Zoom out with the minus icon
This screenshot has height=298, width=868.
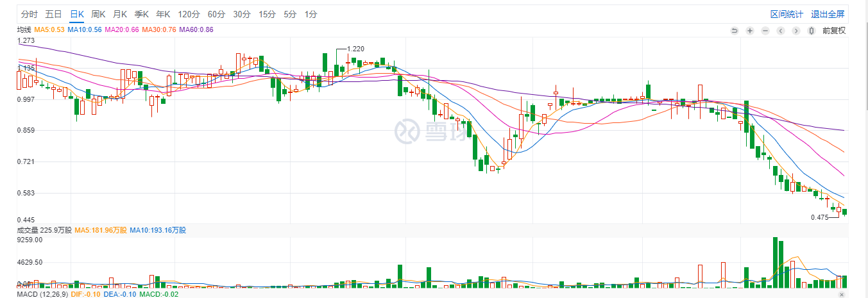(765, 30)
